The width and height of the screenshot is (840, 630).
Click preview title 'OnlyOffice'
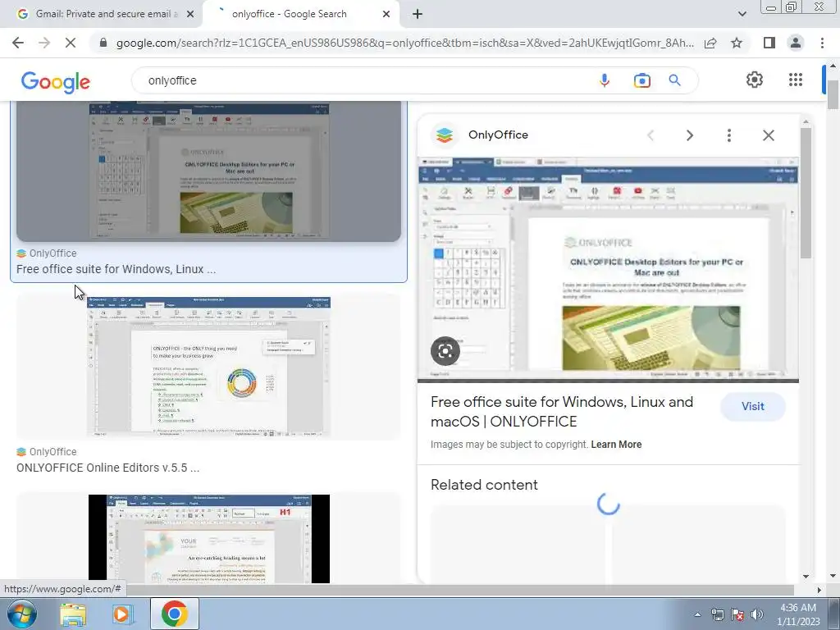pos(498,135)
